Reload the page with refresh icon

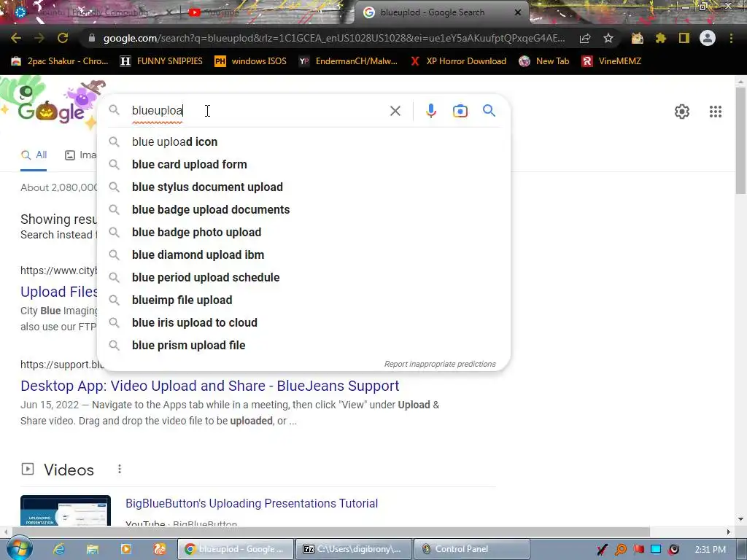(63, 38)
